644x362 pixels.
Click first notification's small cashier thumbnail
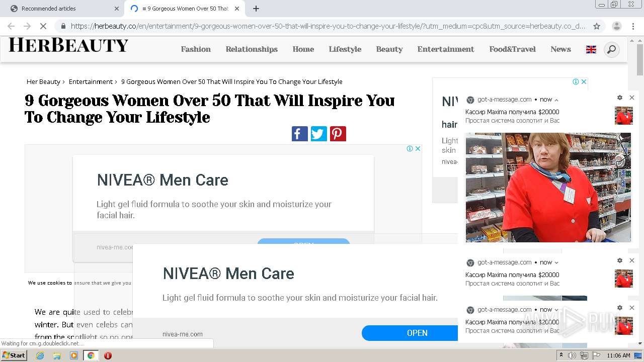(624, 116)
